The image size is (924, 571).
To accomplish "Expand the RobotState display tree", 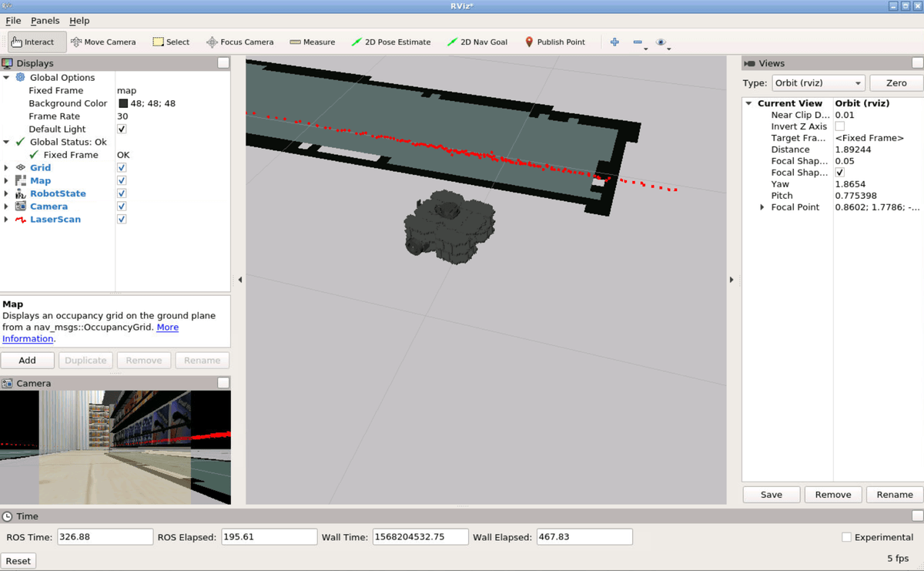I will click(x=6, y=193).
